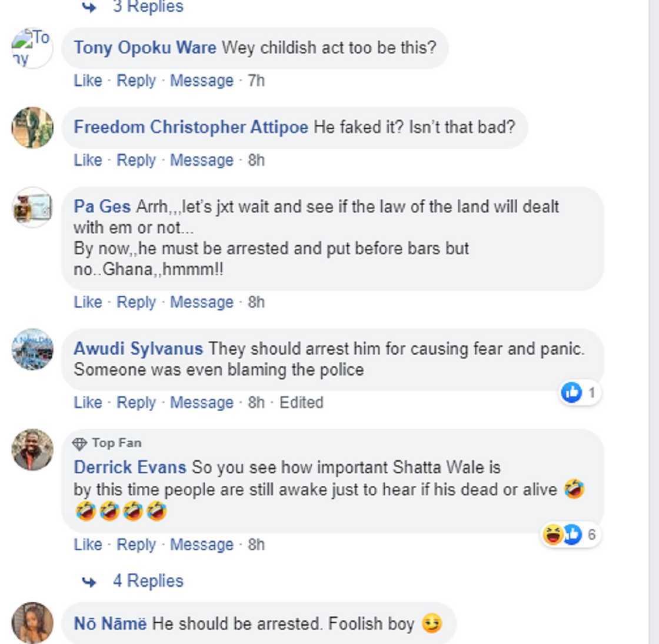
Task: Expand the 3 Replies thread
Action: click(x=148, y=7)
